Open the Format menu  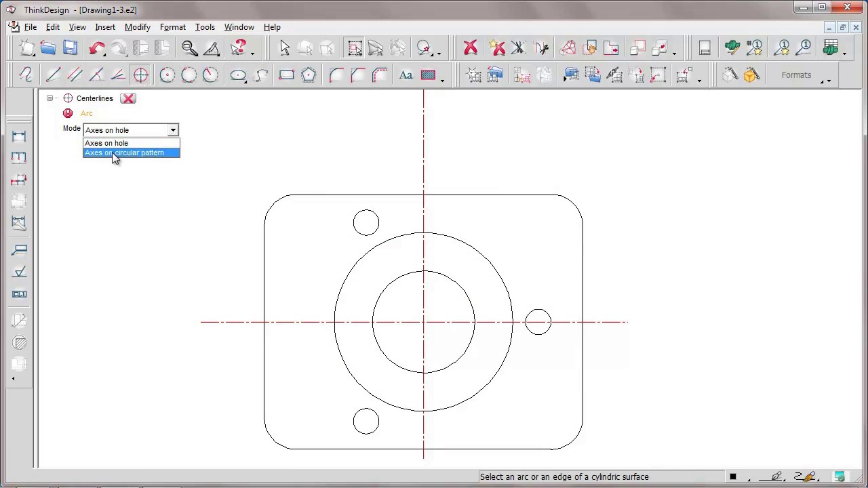coord(173,27)
